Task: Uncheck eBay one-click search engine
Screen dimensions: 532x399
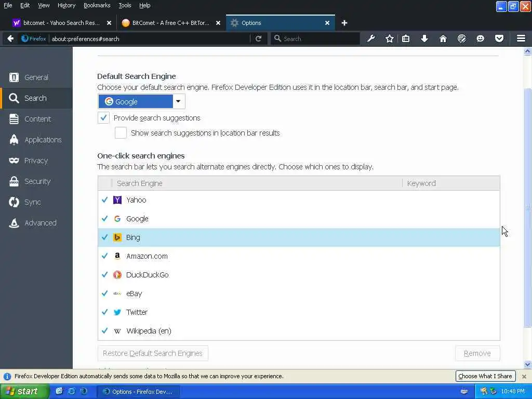Action: [105, 293]
